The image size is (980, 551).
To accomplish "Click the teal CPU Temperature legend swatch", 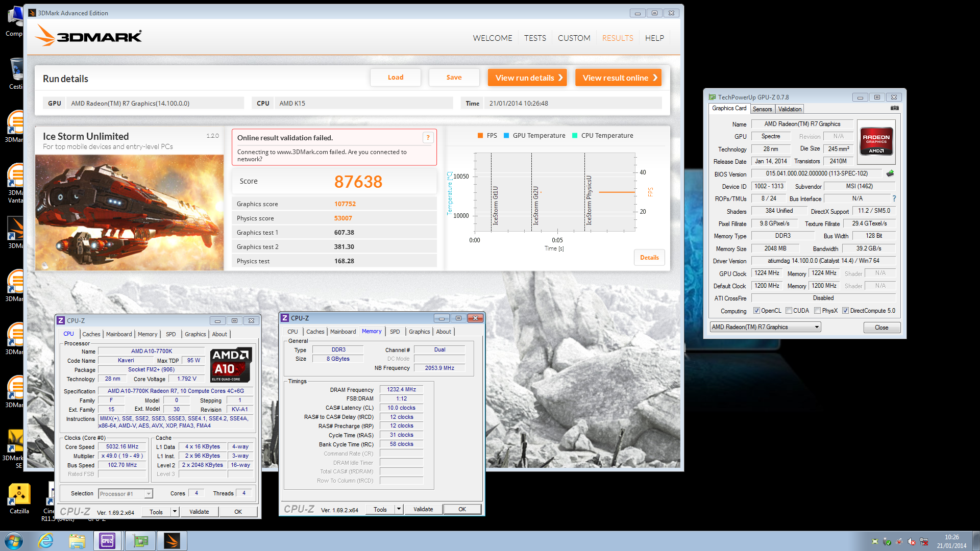I will click(575, 136).
